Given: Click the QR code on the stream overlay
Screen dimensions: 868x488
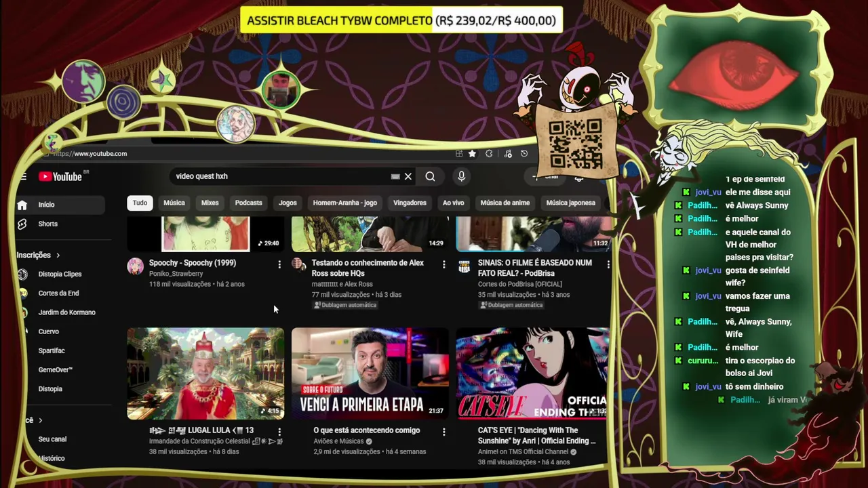Looking at the screenshot, I should point(575,143).
